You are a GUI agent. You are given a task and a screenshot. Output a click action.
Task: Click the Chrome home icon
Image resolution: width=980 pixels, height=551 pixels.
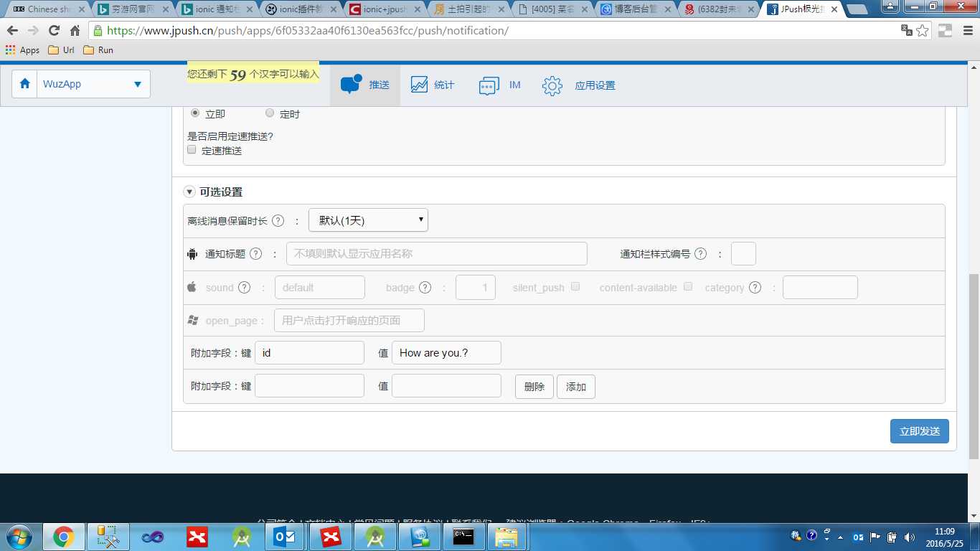[75, 31]
